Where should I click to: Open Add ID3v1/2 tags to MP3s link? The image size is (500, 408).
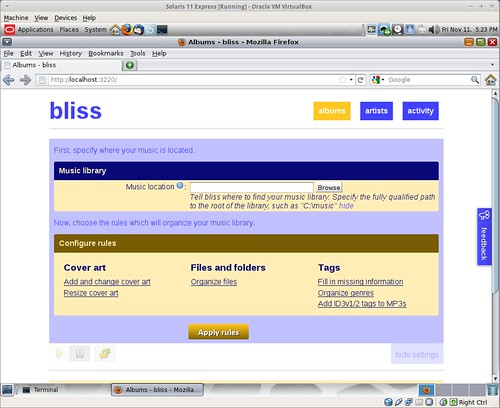[x=362, y=304]
